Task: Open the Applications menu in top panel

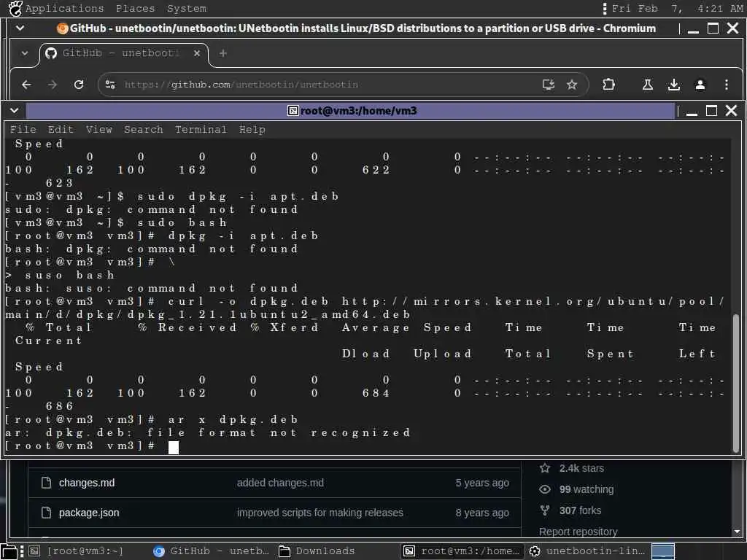Action: coord(64,8)
